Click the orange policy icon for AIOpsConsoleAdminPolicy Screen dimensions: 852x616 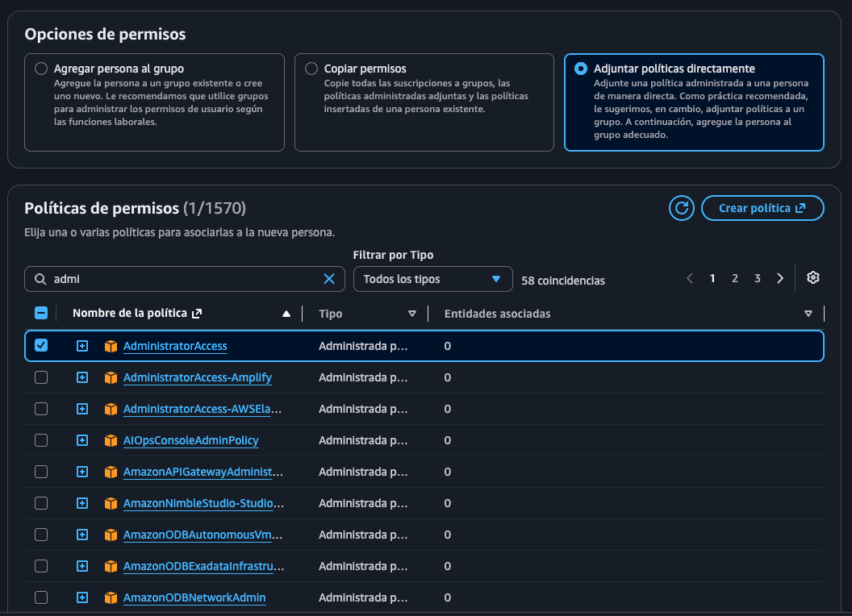pos(111,440)
